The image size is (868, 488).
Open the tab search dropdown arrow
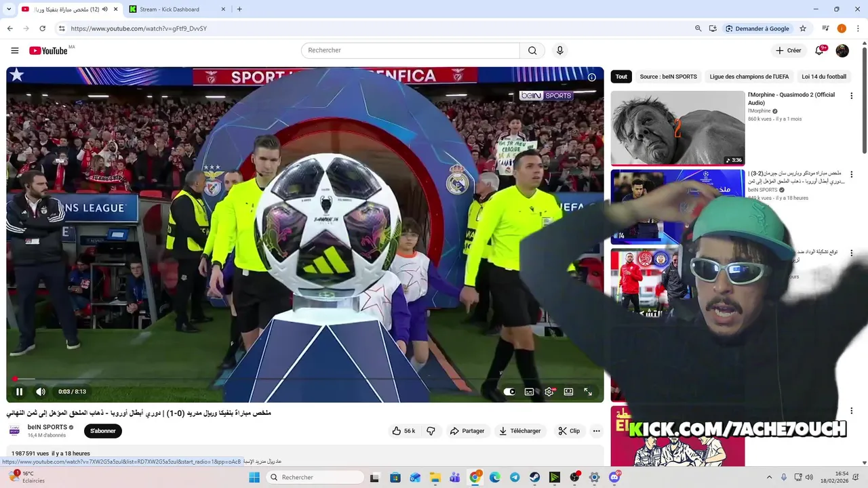pos(9,9)
